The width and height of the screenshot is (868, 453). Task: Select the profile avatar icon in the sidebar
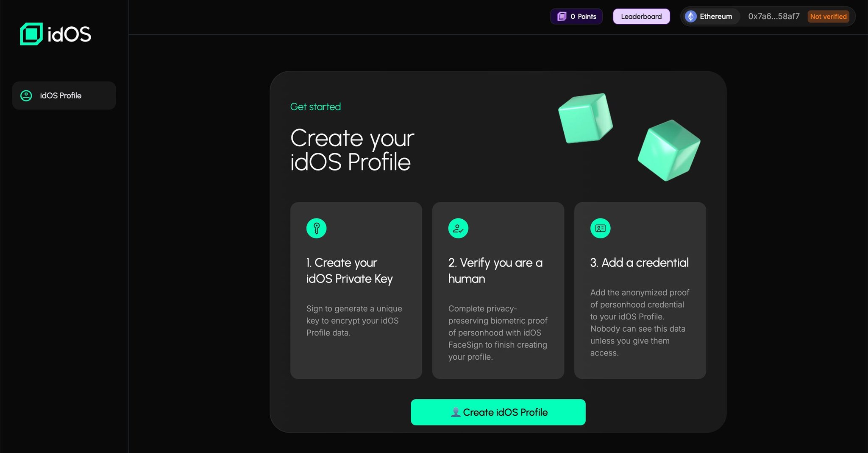(26, 95)
